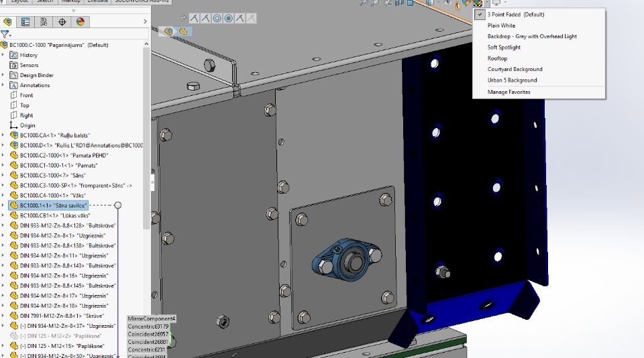Switch to the SOLIDWORKS Add-Ins tab

pyautogui.click(x=142, y=1)
